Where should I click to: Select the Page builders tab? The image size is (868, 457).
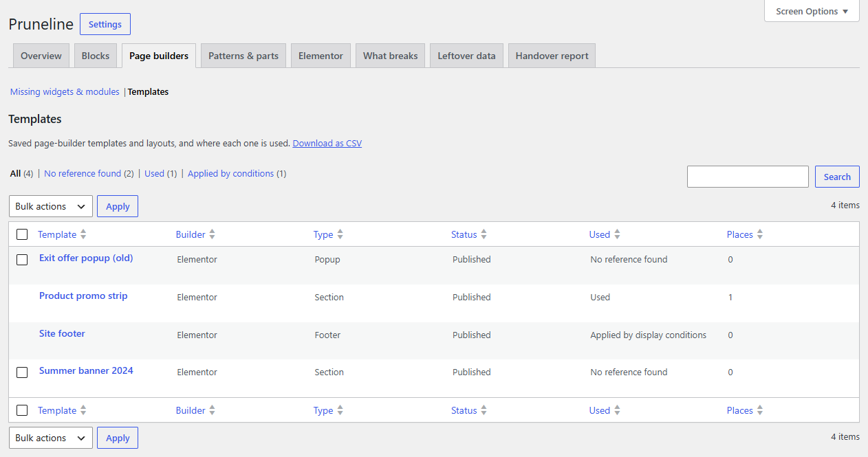tap(159, 56)
